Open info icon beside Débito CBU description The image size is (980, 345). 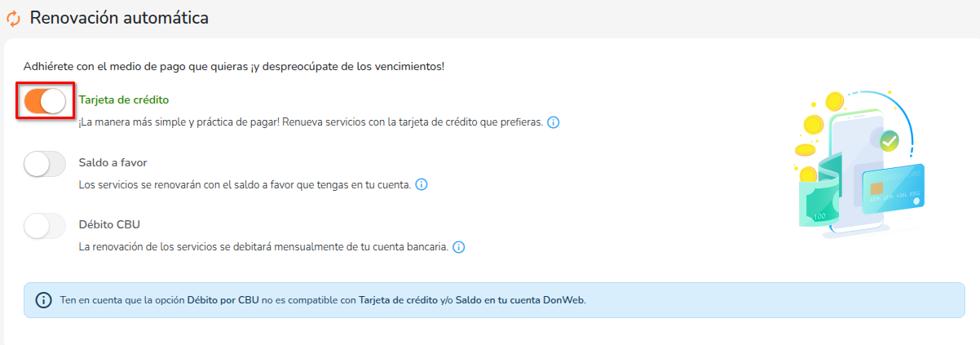[x=458, y=246]
